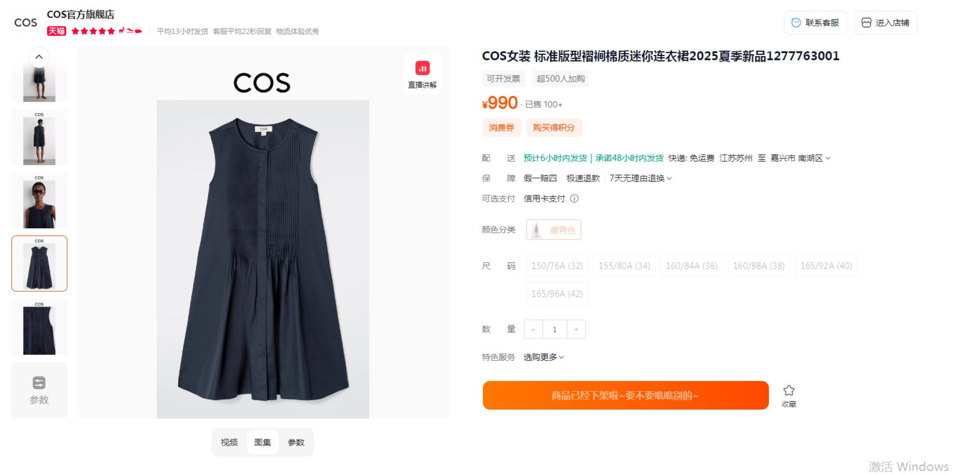This screenshot has height=474, width=980.
Task: Click the 联系客服 chat icon
Action: [796, 23]
